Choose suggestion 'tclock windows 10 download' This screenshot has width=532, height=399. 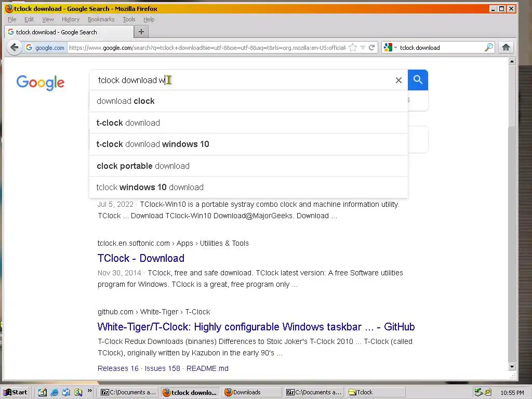(x=248, y=187)
